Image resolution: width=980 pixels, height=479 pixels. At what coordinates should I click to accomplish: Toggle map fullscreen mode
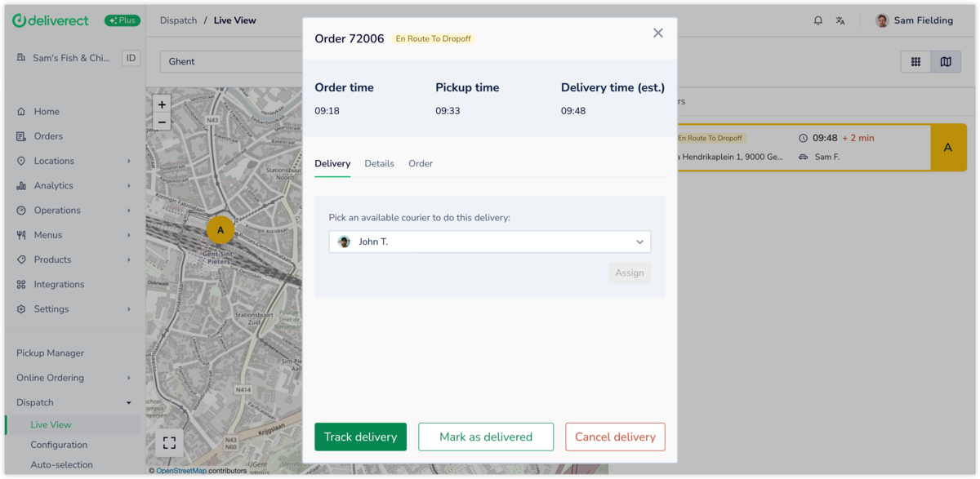(x=169, y=442)
